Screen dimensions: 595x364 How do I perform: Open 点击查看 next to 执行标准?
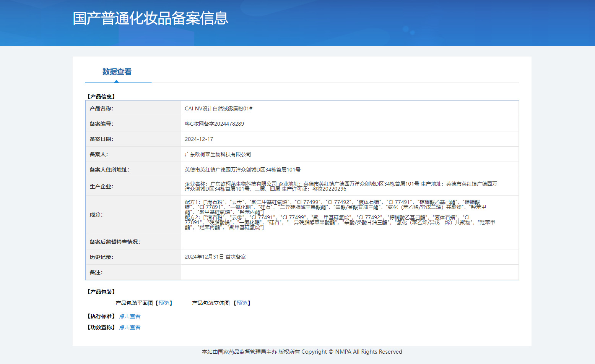130,316
